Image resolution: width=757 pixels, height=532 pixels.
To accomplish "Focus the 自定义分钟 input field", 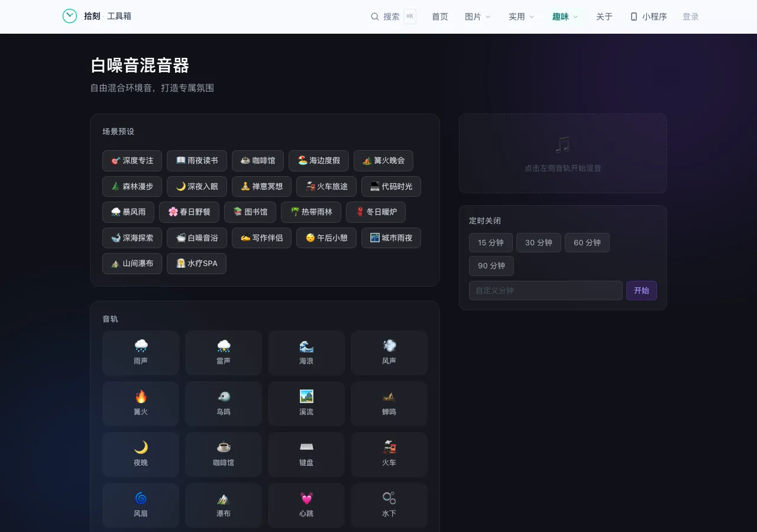I will (546, 290).
